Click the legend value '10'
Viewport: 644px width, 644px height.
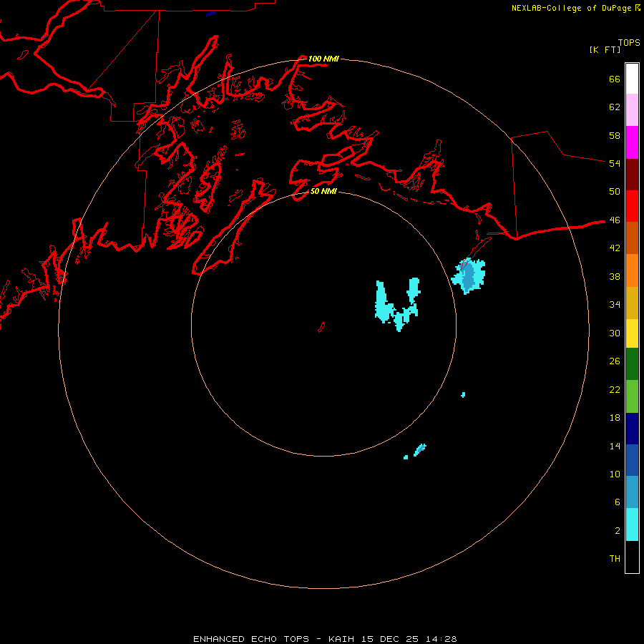tap(615, 474)
